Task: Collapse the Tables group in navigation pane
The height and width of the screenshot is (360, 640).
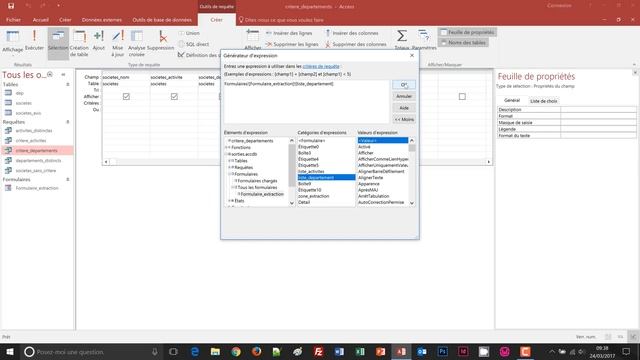Action: pos(68,84)
